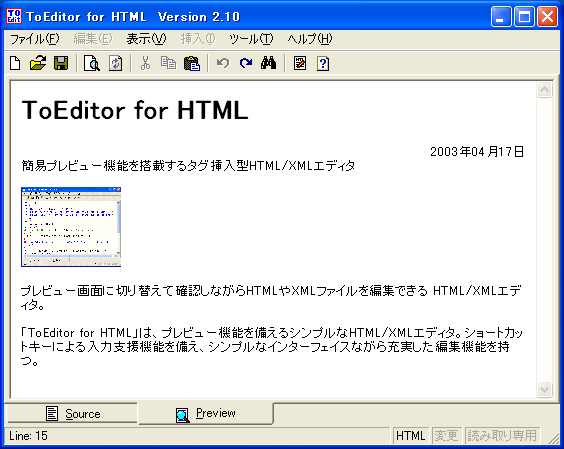Click the Cut scissors icon

[145, 63]
